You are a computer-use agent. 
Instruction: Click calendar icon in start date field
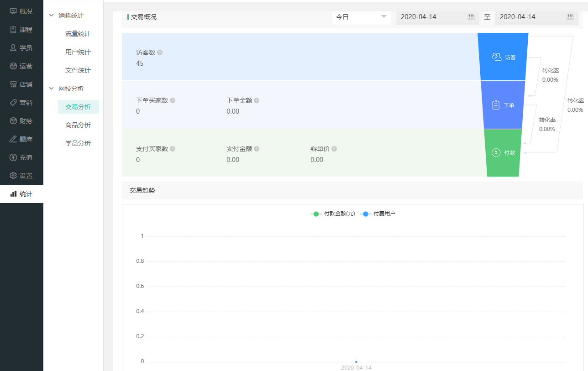[471, 17]
